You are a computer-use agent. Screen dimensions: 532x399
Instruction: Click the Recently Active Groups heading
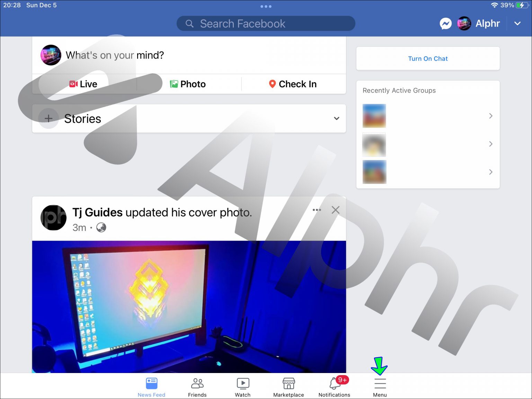pyautogui.click(x=399, y=90)
